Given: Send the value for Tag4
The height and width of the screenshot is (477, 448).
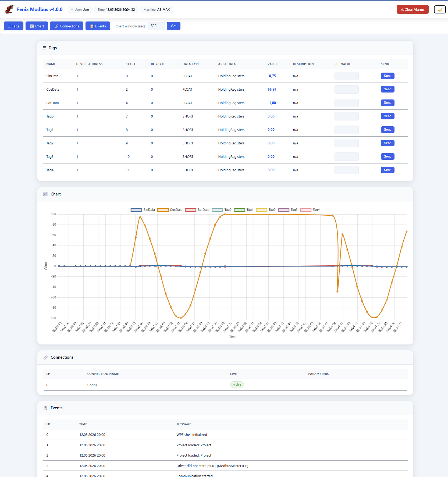Looking at the screenshot, I should [x=387, y=170].
